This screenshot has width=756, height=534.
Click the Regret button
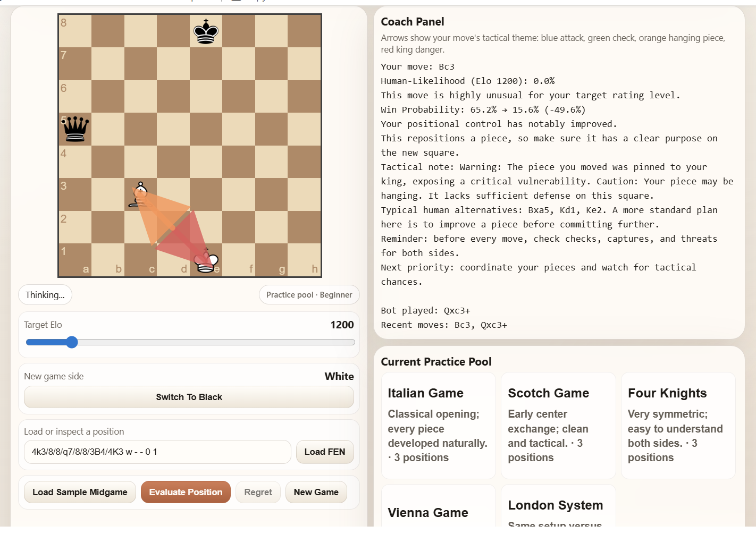coord(258,492)
